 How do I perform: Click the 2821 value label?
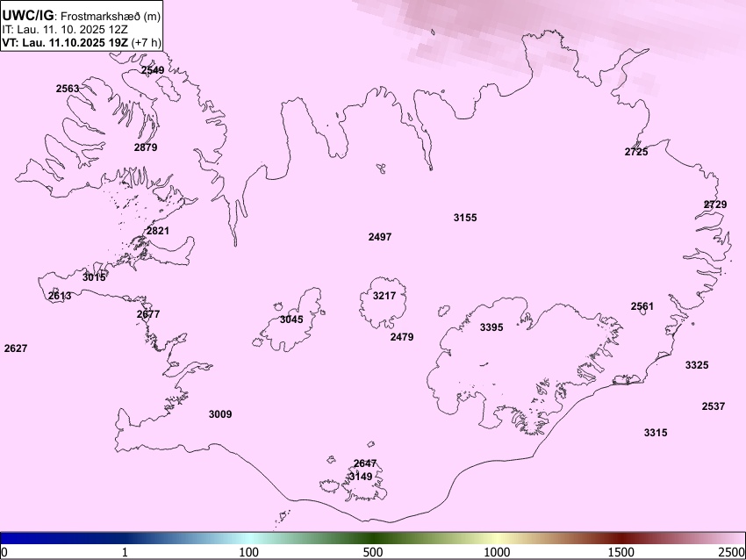point(157,231)
